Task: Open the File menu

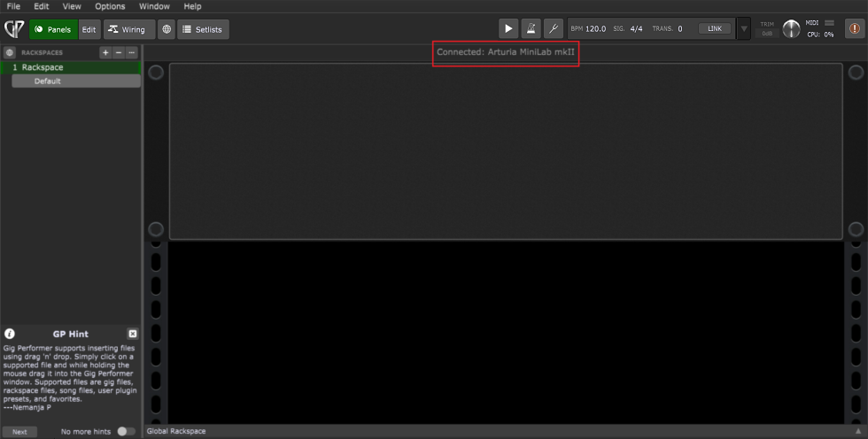Action: pos(13,6)
